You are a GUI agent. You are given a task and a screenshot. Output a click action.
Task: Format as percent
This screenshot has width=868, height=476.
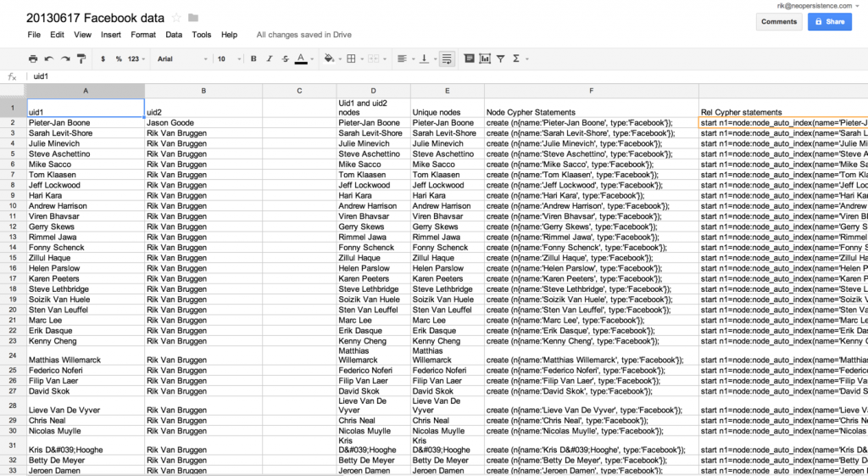pos(119,59)
